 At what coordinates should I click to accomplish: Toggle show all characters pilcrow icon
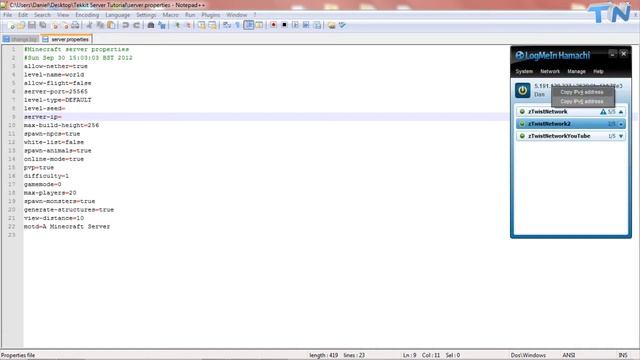(x=238, y=25)
